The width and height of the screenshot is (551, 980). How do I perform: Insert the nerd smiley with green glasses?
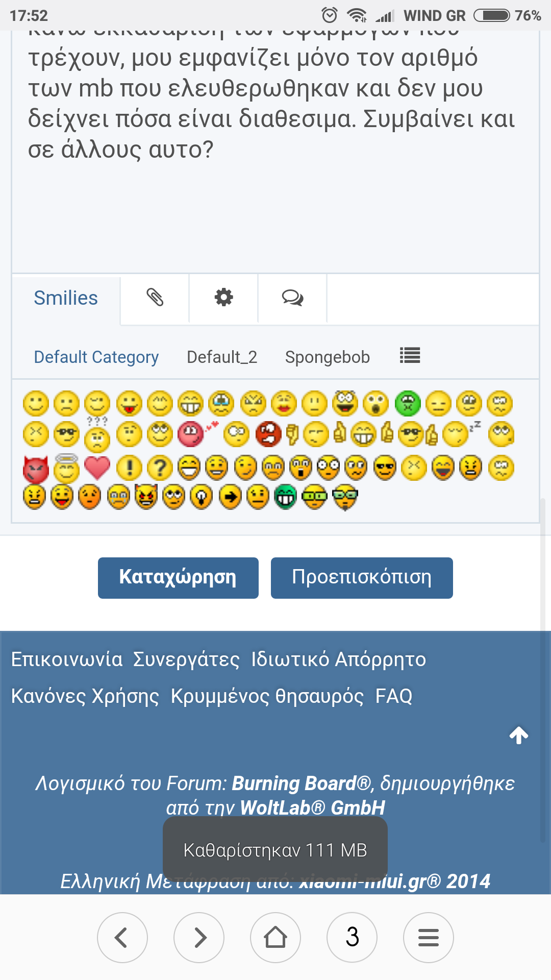click(314, 497)
